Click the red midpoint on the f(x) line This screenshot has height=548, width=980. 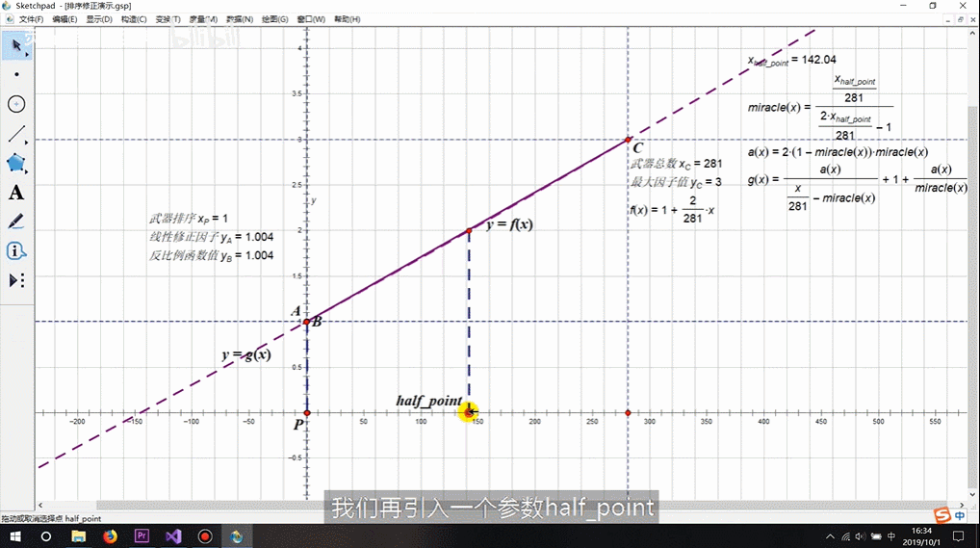pos(469,231)
